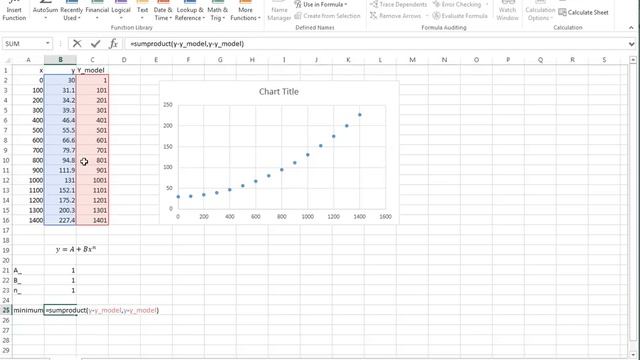Screen dimensions: 640x360
Task: Select column C header
Action: [92, 60]
